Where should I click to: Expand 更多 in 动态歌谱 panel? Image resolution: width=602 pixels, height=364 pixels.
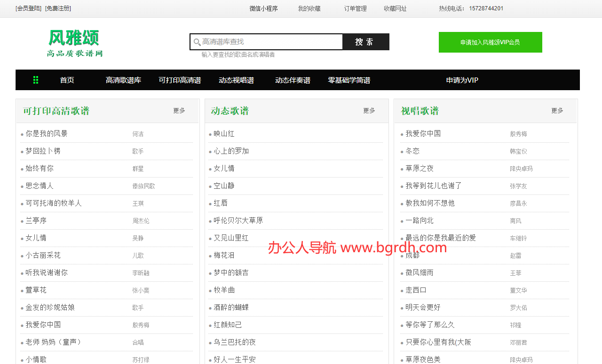point(369,111)
